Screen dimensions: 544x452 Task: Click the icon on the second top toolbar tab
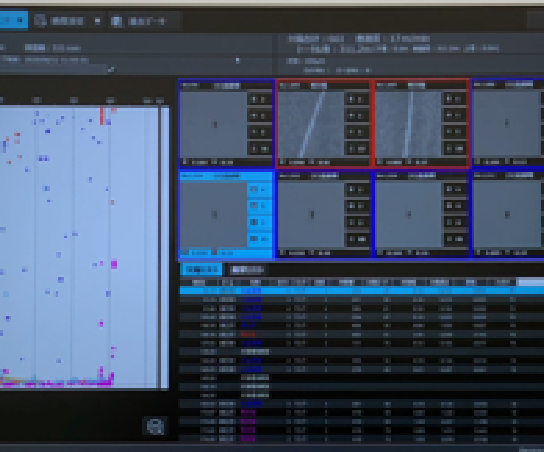coord(40,20)
